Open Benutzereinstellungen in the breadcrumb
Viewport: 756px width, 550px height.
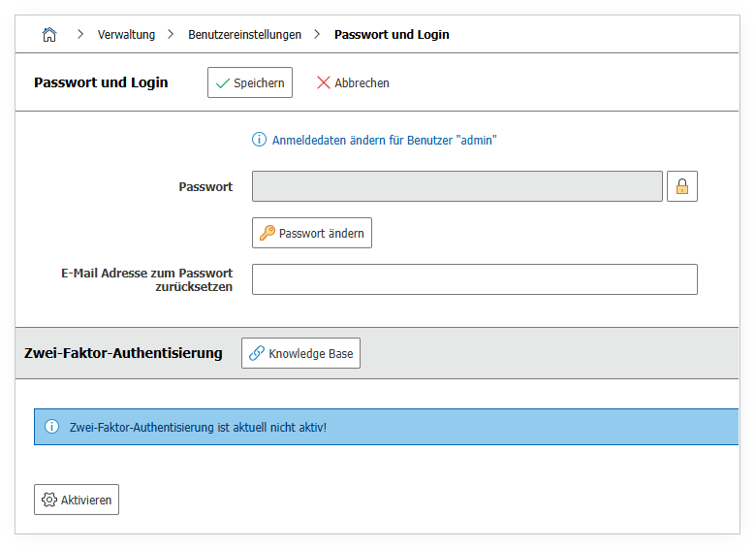click(x=244, y=35)
